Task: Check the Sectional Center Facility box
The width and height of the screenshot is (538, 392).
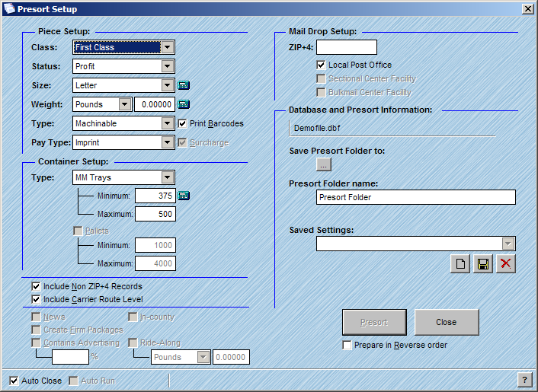Action: (x=321, y=79)
